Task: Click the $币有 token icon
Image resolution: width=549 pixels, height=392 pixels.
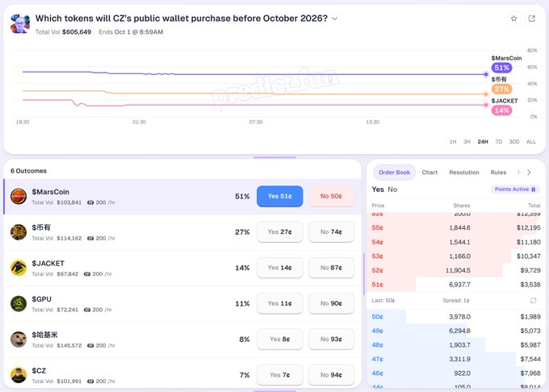Action: [19, 232]
